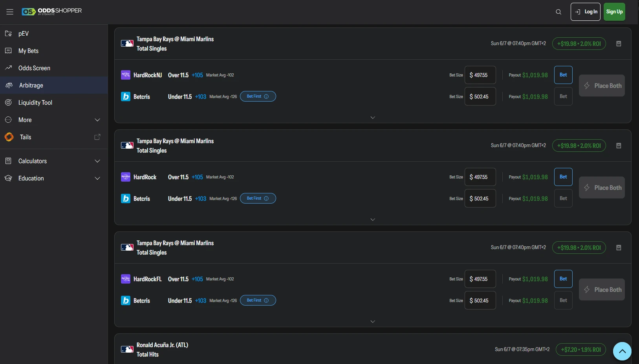Screen dimensions: 639x364
Task: Click the Betcris logo in the HardRockNJ card
Action: [126, 96]
